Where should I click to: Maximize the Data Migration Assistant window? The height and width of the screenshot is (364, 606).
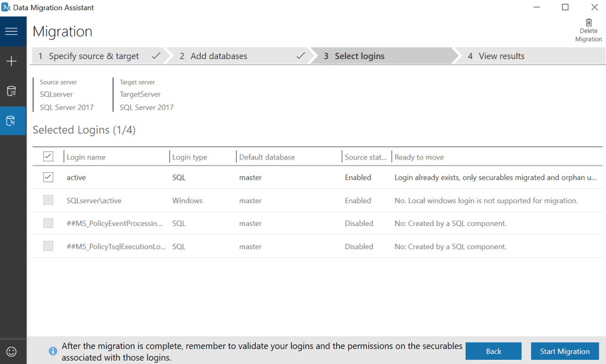pyautogui.click(x=565, y=7)
